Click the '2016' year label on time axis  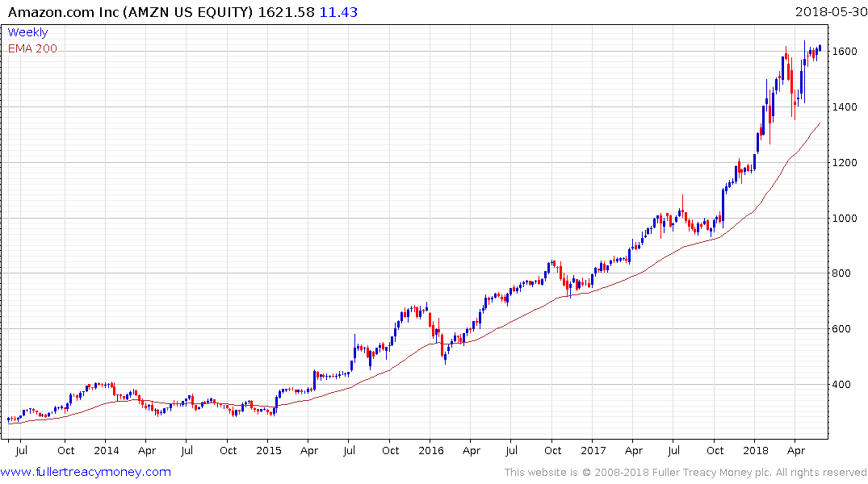(431, 451)
